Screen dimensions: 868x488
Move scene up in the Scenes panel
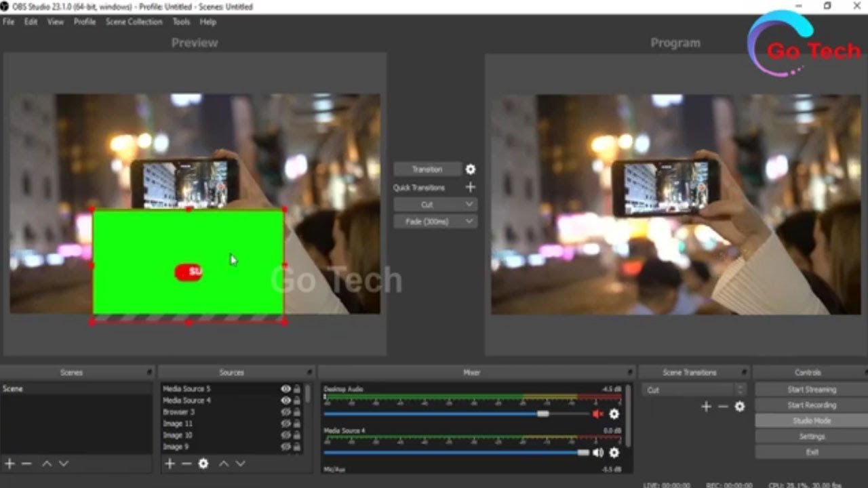(47, 464)
